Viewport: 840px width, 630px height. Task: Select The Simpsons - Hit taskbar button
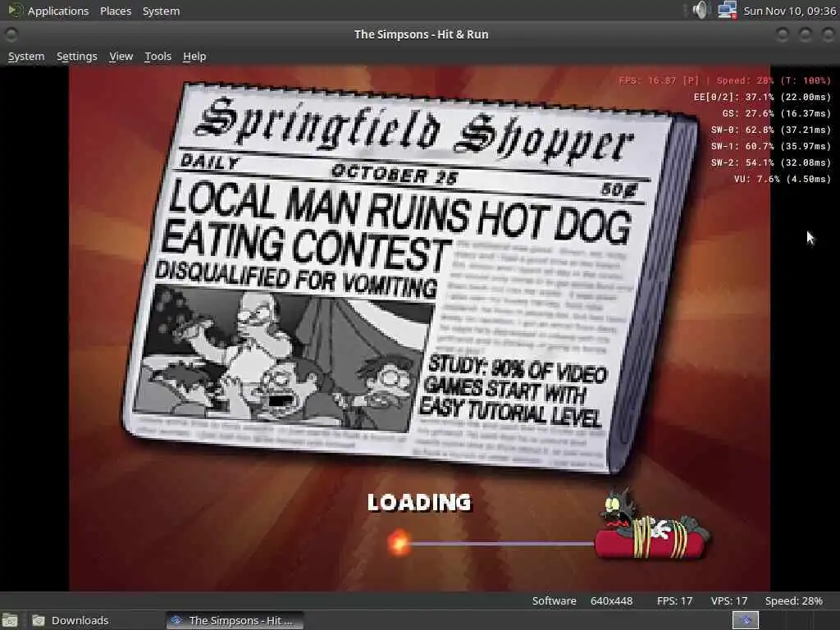(x=234, y=620)
